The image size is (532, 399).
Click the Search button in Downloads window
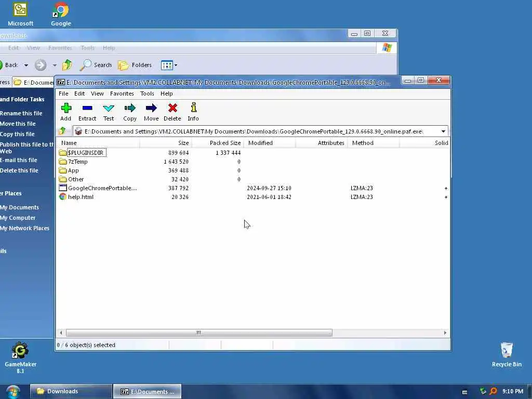pyautogui.click(x=96, y=65)
